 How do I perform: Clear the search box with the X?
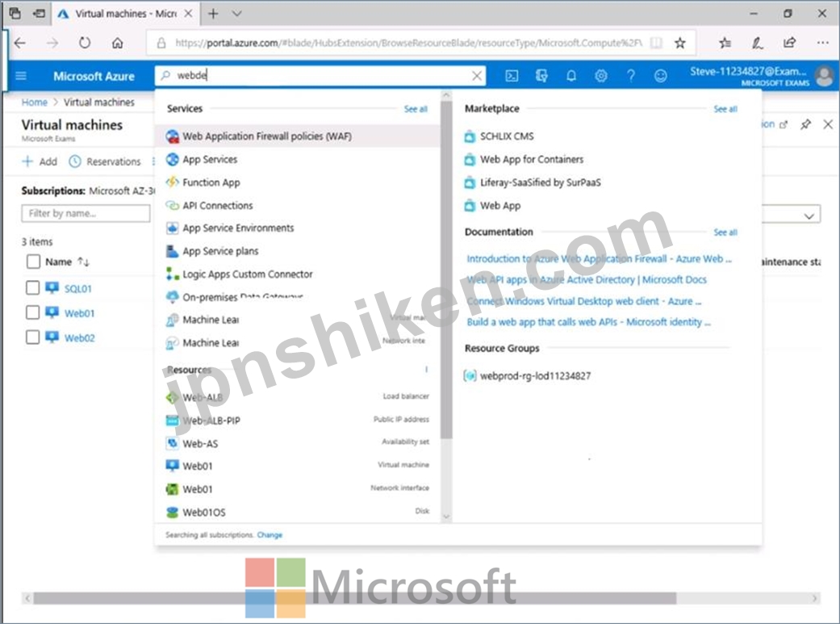477,76
